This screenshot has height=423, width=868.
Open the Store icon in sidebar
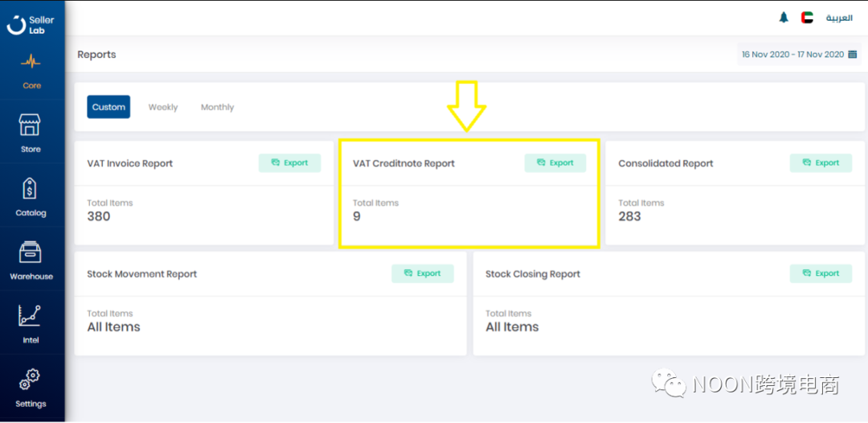(x=30, y=125)
